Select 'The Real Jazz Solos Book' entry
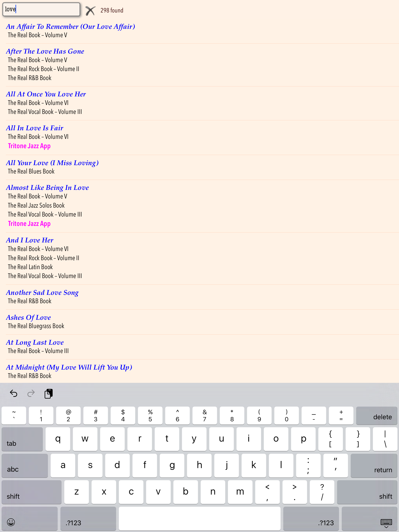Screen dimensions: 399x532 pos(36,205)
